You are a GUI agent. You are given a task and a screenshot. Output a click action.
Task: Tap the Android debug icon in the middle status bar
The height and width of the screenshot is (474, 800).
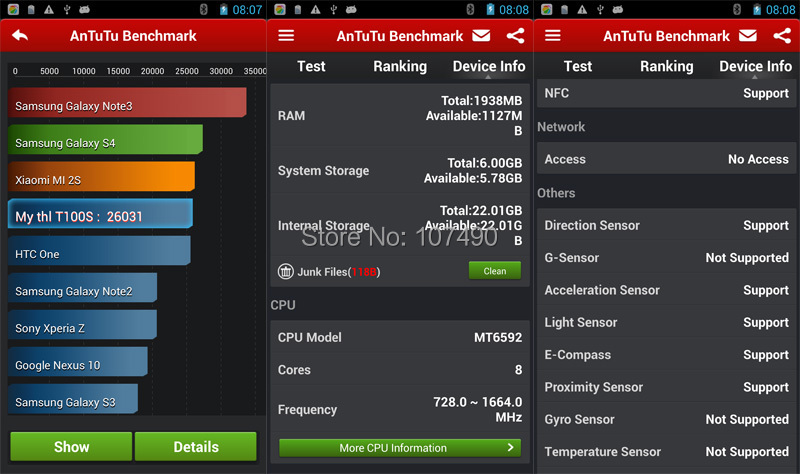pos(352,9)
